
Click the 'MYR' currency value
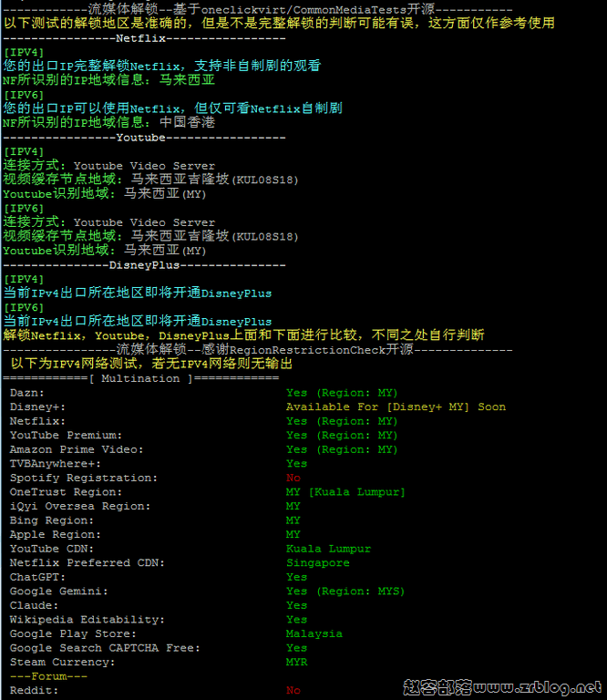(297, 662)
